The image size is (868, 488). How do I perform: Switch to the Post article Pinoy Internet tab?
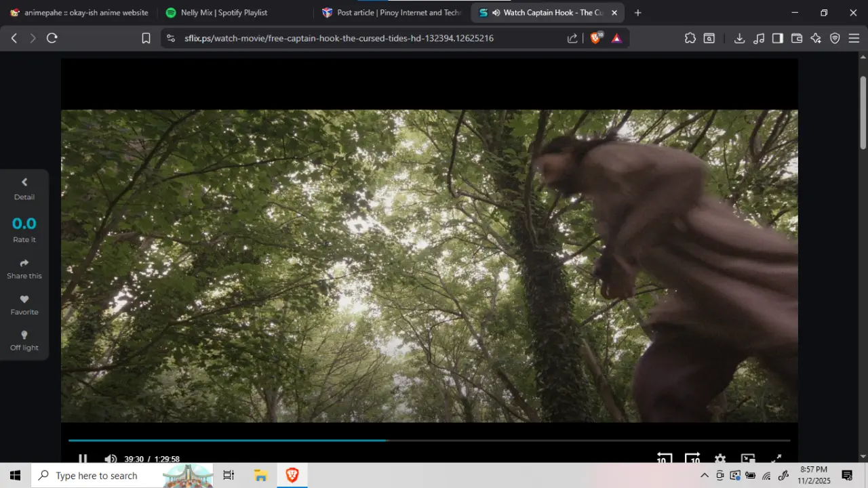392,13
